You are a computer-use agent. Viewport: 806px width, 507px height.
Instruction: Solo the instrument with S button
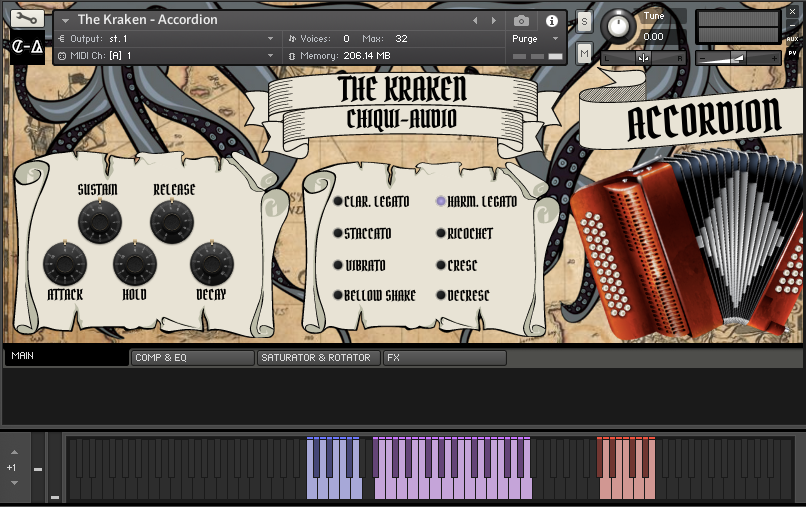click(x=584, y=22)
